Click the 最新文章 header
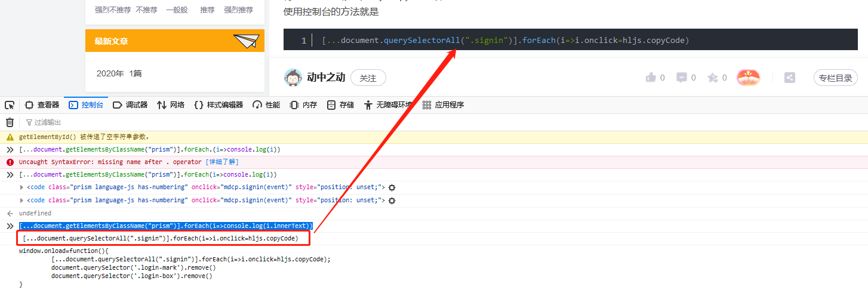The width and height of the screenshot is (868, 290). pos(175,41)
